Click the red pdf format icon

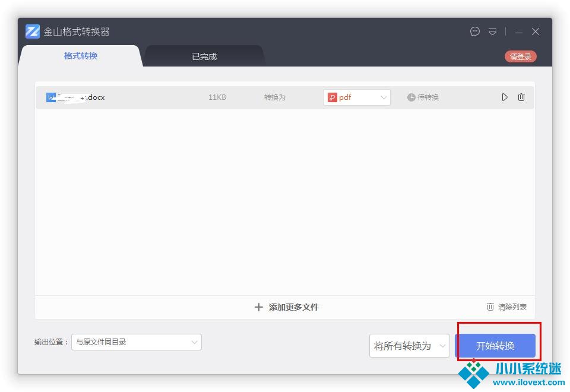coord(332,97)
